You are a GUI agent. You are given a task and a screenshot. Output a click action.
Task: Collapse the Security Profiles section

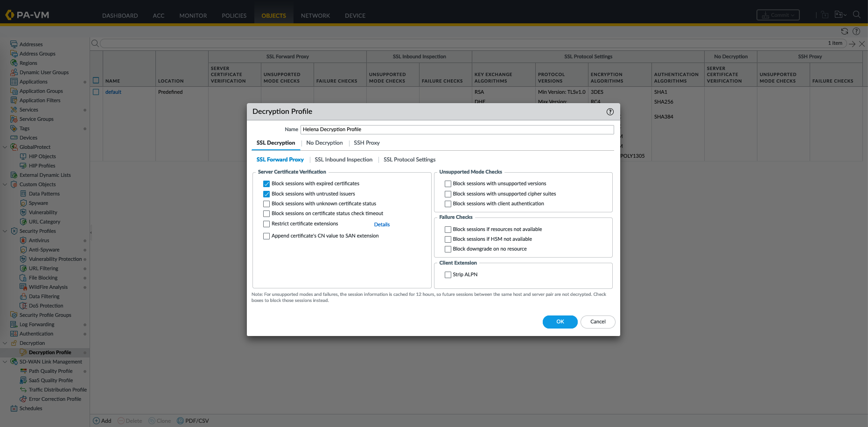(5, 231)
